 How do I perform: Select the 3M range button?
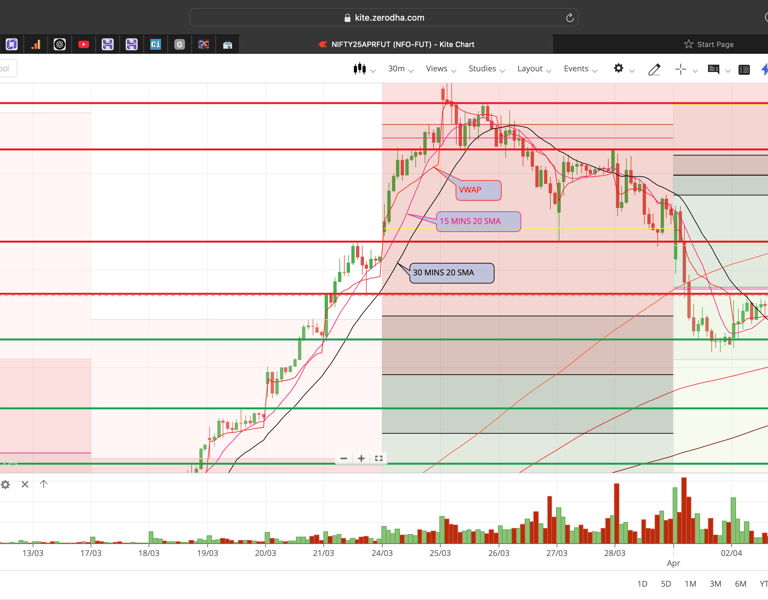pos(715,584)
